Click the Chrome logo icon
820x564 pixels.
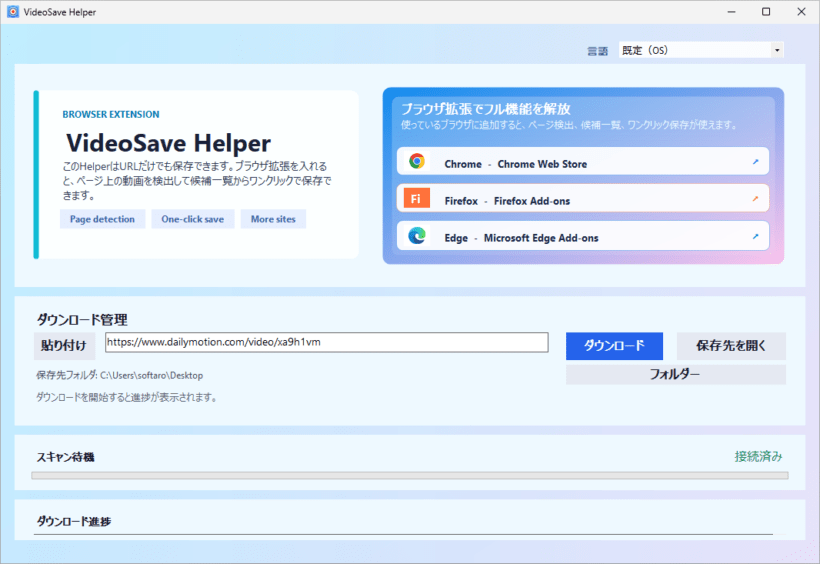[x=417, y=161]
